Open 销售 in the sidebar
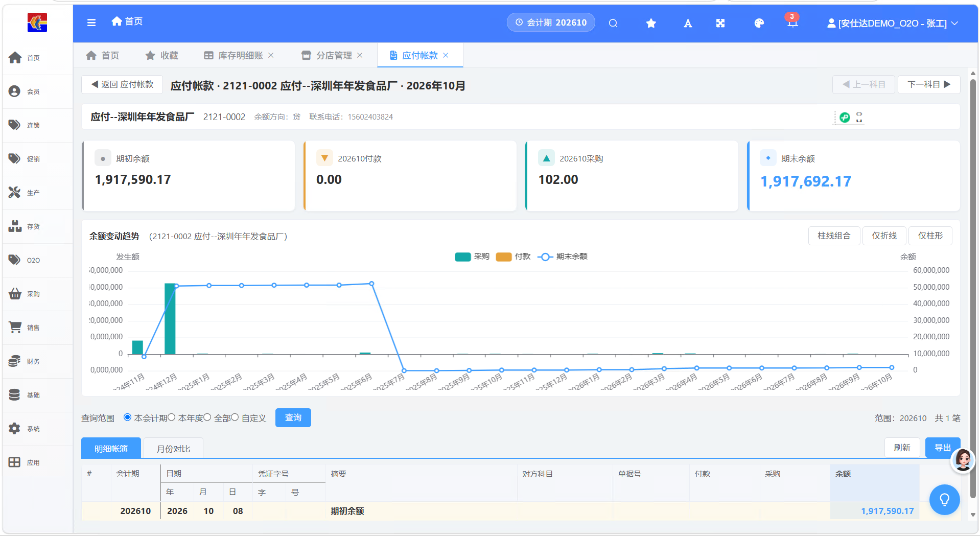The height and width of the screenshot is (536, 980). [37, 328]
